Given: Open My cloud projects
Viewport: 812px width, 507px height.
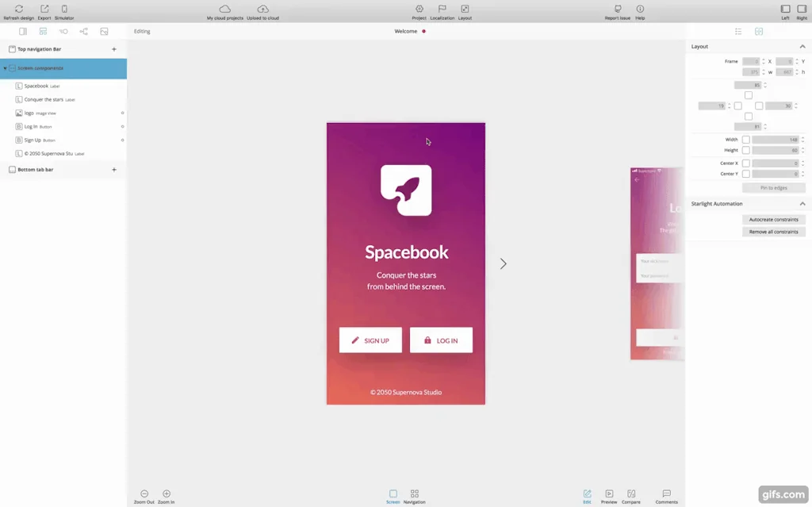Looking at the screenshot, I should pos(224,9).
